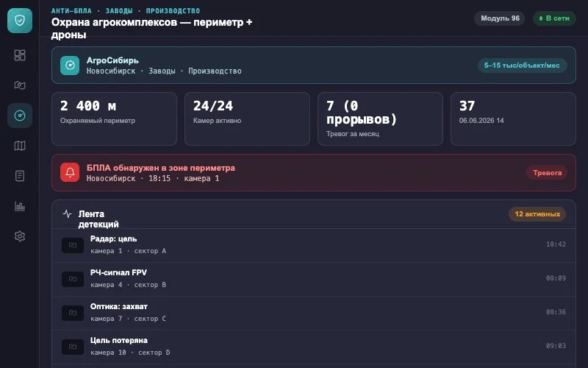Image resolution: width=588 pixels, height=368 pixels.
Task: Open thumbnail of РЧ-сигнал FPV detection
Action: pos(73,279)
